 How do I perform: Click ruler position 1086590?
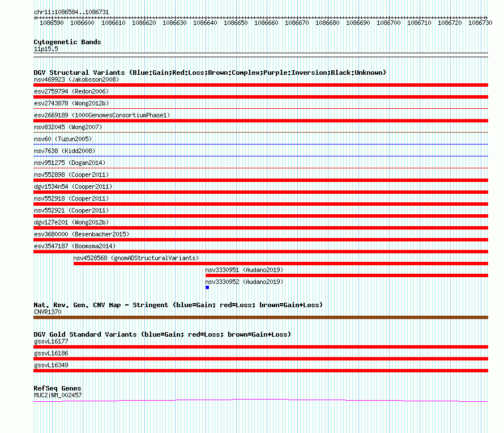click(52, 23)
